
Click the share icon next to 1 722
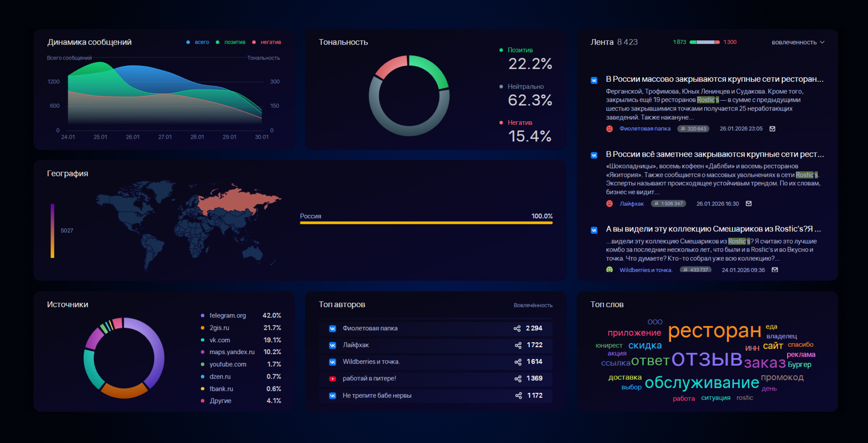pos(518,345)
